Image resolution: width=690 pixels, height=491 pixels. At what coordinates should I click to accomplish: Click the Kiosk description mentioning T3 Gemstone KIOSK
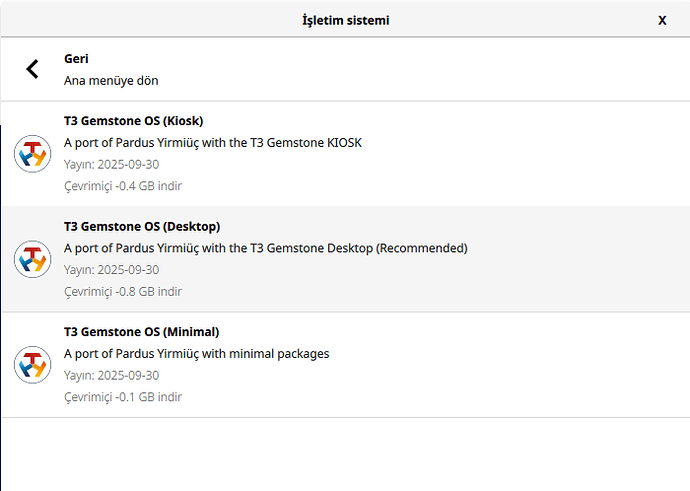212,142
